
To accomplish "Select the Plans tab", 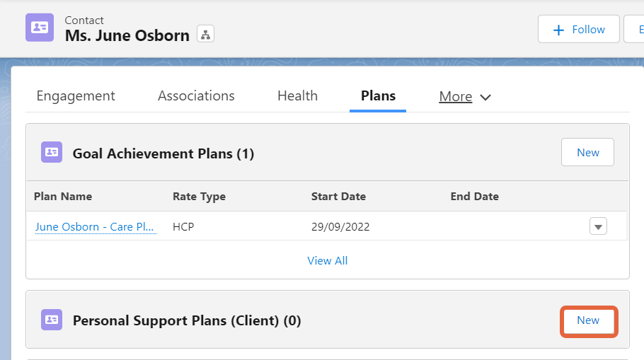I will 379,95.
